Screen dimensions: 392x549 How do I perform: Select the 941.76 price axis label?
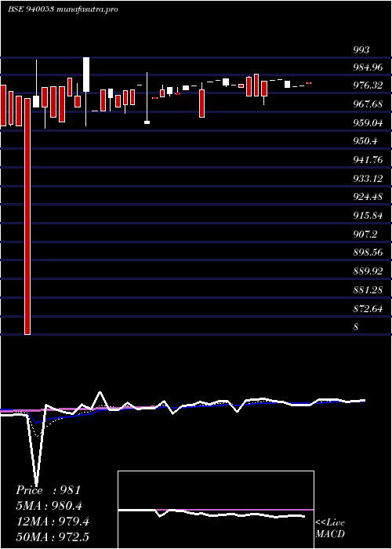click(368, 160)
